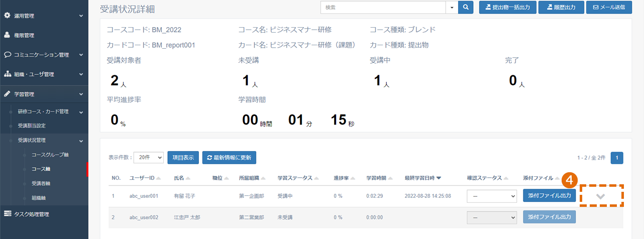Image resolution: width=644 pixels, height=239 pixels.
Task: Sort by 学習ステータス column
Action: [298, 178]
